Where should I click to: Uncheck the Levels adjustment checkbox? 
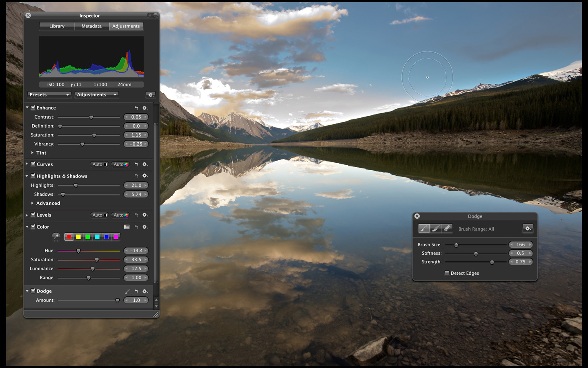[33, 215]
